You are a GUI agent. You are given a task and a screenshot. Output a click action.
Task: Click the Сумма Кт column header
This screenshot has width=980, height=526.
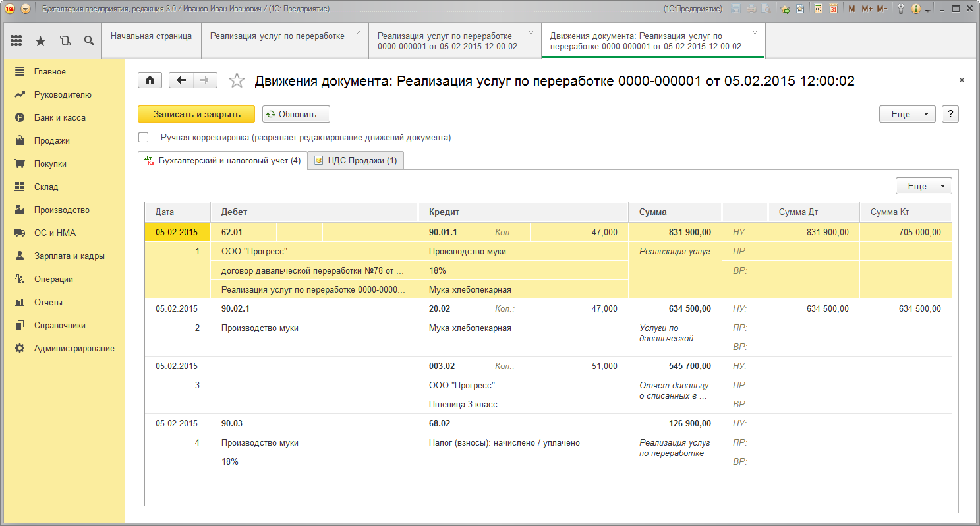906,212
